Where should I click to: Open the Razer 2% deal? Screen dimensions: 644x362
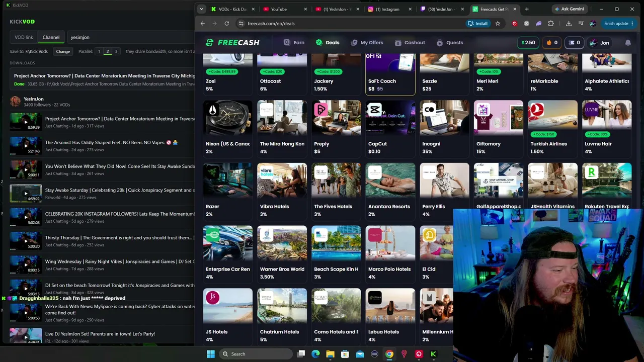coord(228,191)
